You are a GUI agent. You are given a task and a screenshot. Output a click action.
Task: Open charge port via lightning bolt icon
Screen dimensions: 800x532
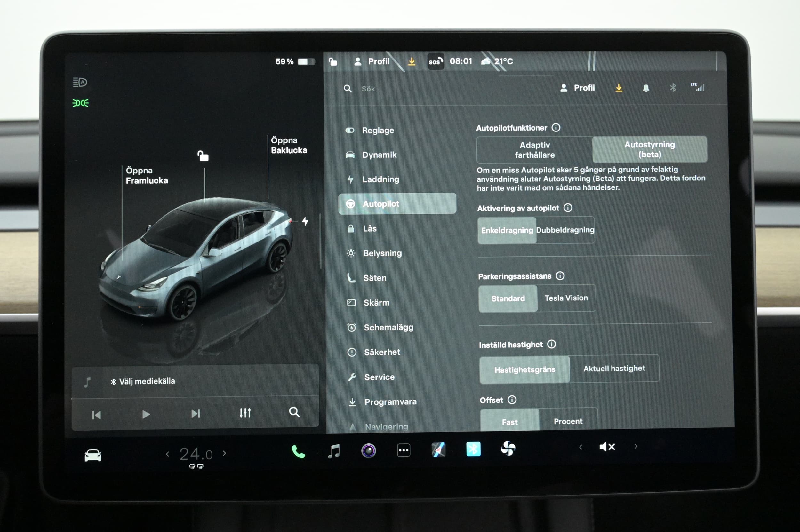[305, 221]
